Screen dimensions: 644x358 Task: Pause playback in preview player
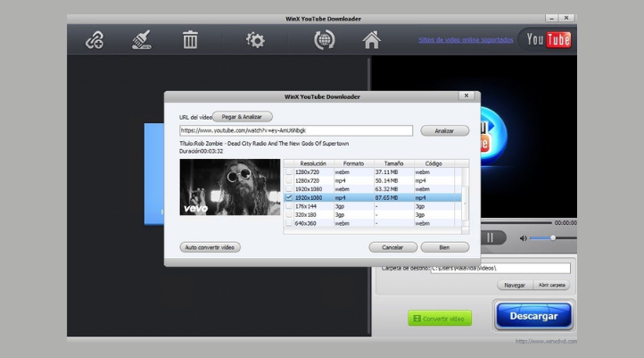coord(490,237)
